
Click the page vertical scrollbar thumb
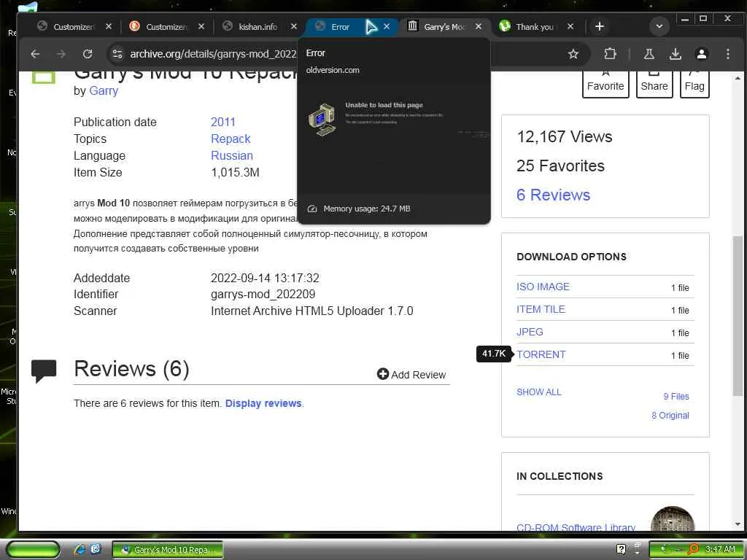click(x=738, y=315)
